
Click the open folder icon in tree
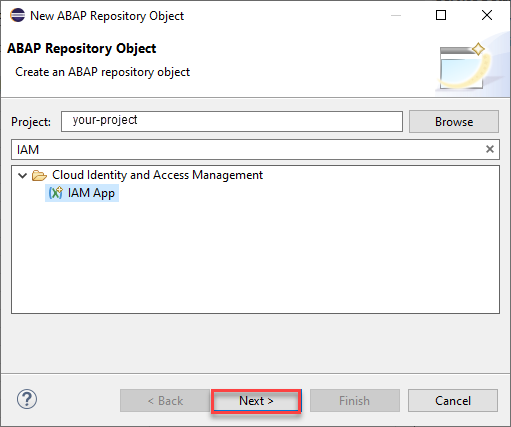[39, 175]
